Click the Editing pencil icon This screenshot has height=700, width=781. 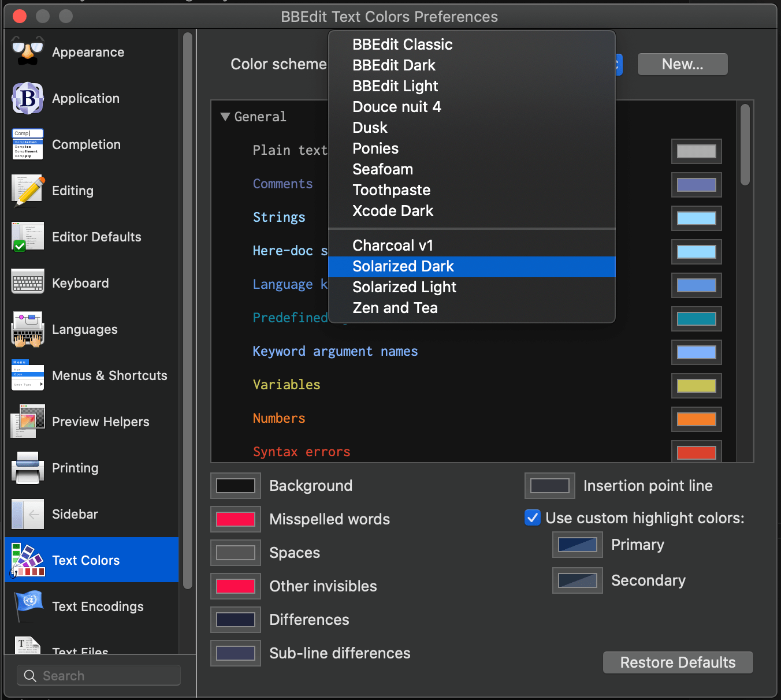tap(28, 191)
